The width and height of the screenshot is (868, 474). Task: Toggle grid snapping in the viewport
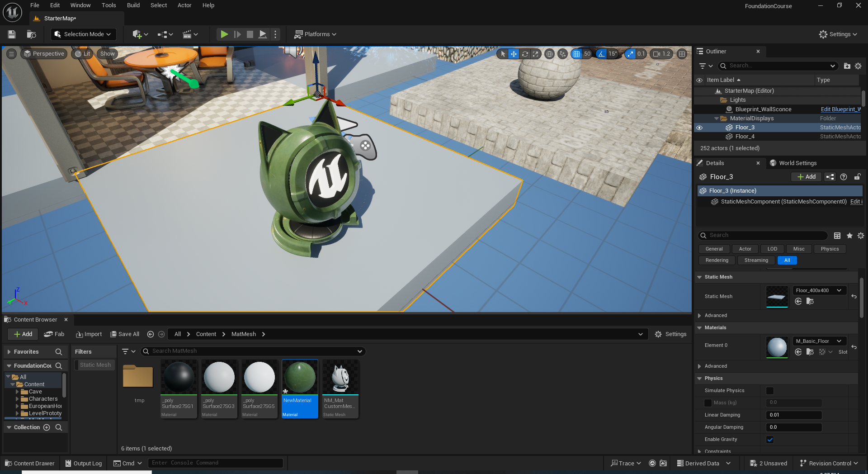[576, 54]
